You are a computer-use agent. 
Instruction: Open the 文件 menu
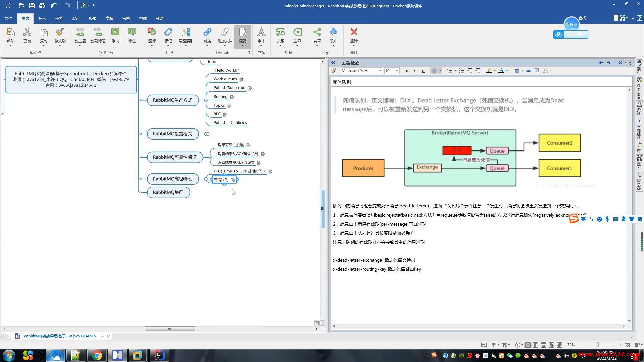[x=8, y=18]
